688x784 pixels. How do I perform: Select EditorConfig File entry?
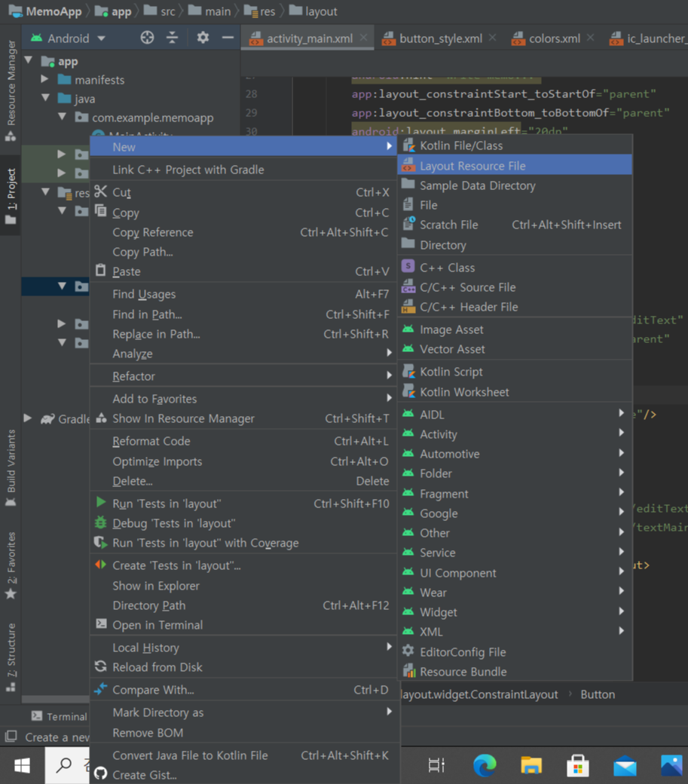(x=515, y=652)
